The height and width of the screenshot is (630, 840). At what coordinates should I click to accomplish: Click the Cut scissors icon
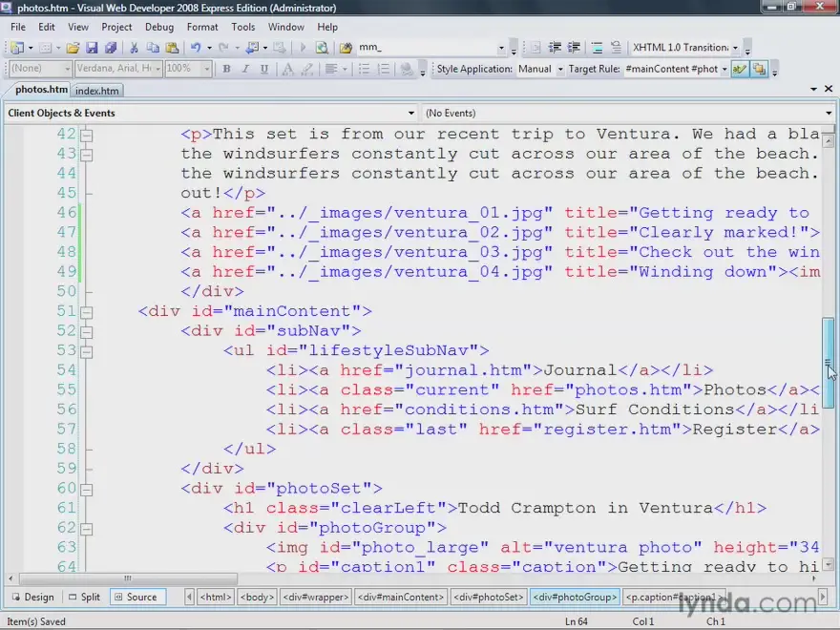(x=134, y=48)
